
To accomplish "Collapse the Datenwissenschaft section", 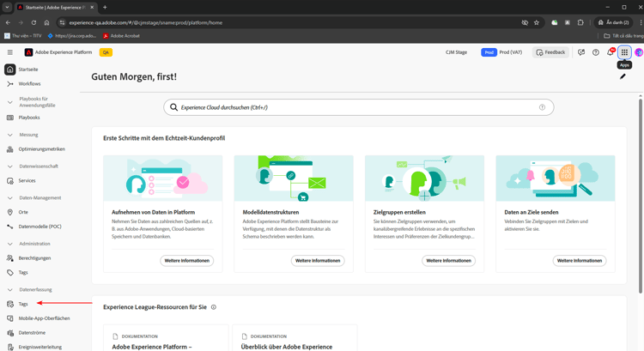I will 9,166.
